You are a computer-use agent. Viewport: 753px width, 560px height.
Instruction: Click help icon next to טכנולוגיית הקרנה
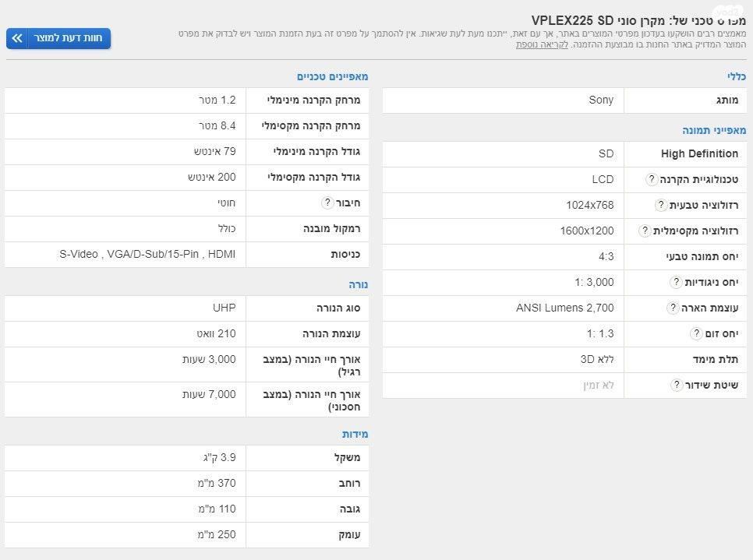(652, 180)
